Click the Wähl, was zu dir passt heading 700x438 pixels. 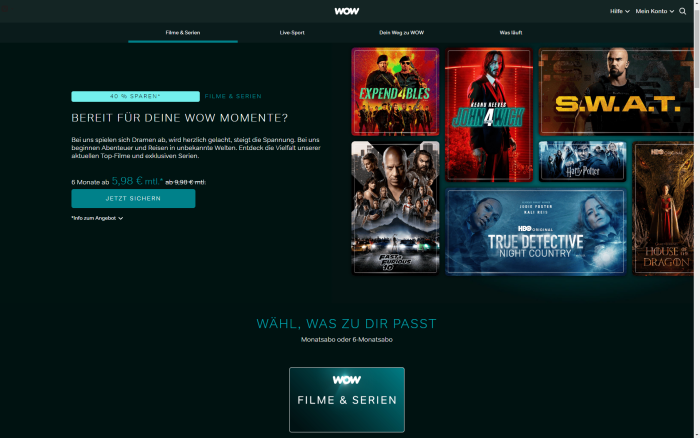tap(346, 323)
